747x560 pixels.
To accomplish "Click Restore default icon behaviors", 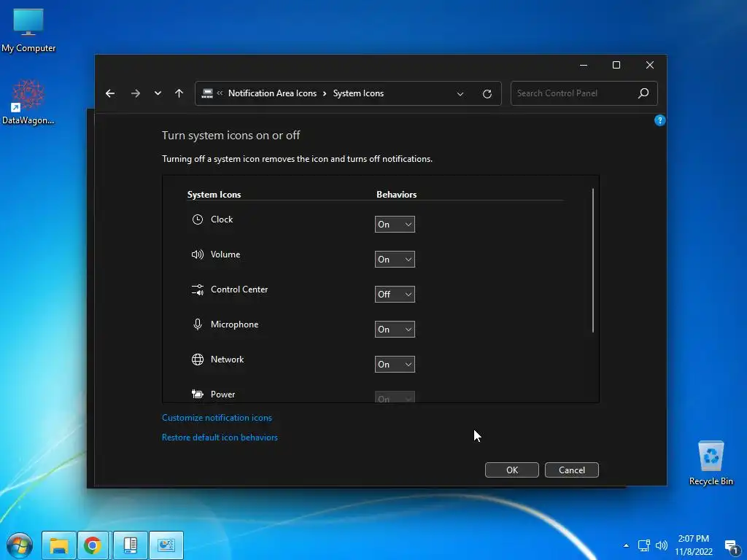I will (220, 437).
